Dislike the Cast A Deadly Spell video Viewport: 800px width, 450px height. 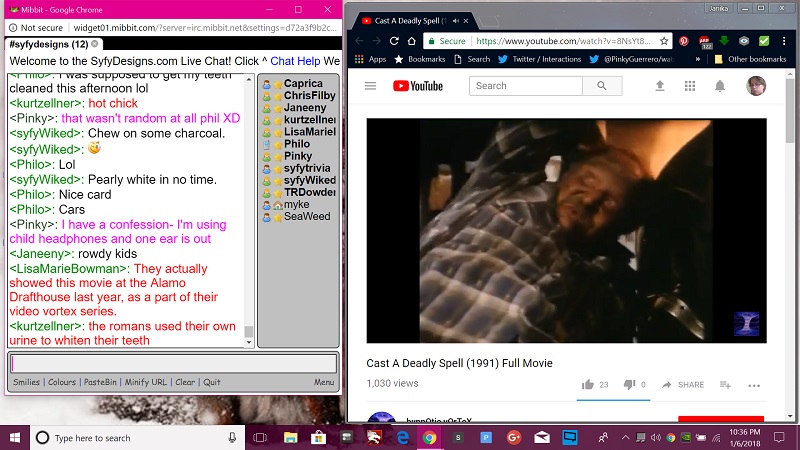tap(629, 385)
